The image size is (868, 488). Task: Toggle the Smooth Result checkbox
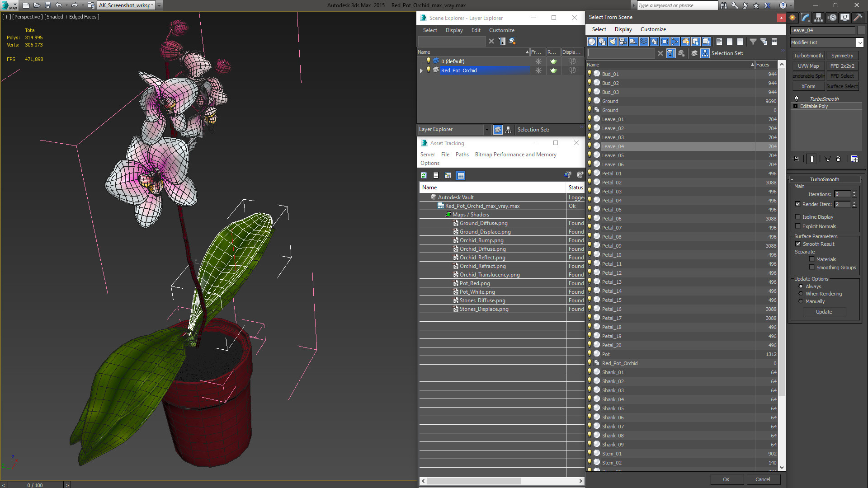[797, 244]
